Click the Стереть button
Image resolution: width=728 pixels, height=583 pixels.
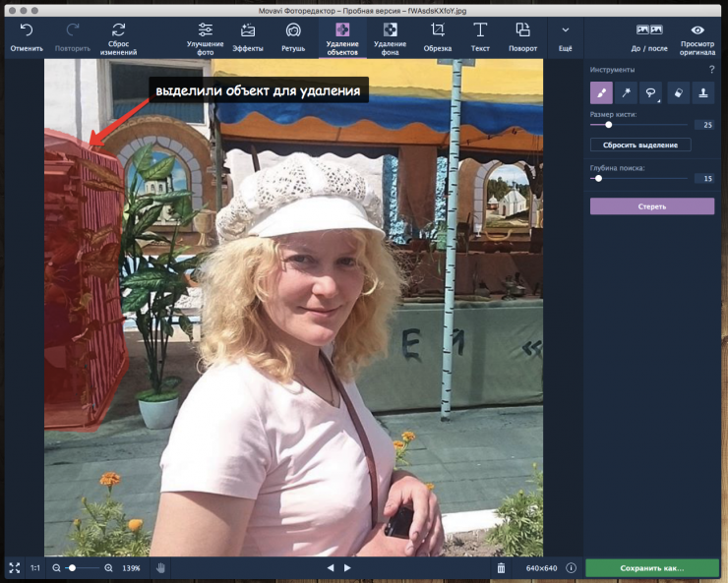coord(651,206)
